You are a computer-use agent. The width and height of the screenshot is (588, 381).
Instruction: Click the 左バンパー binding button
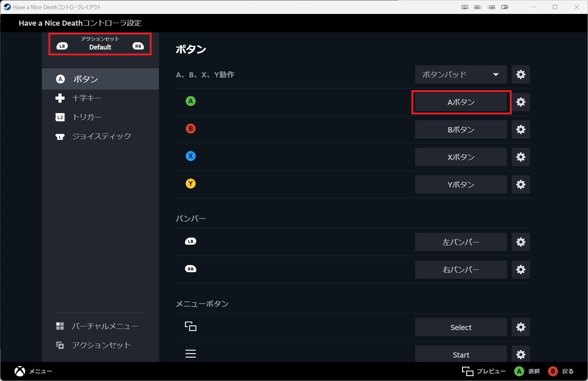461,242
